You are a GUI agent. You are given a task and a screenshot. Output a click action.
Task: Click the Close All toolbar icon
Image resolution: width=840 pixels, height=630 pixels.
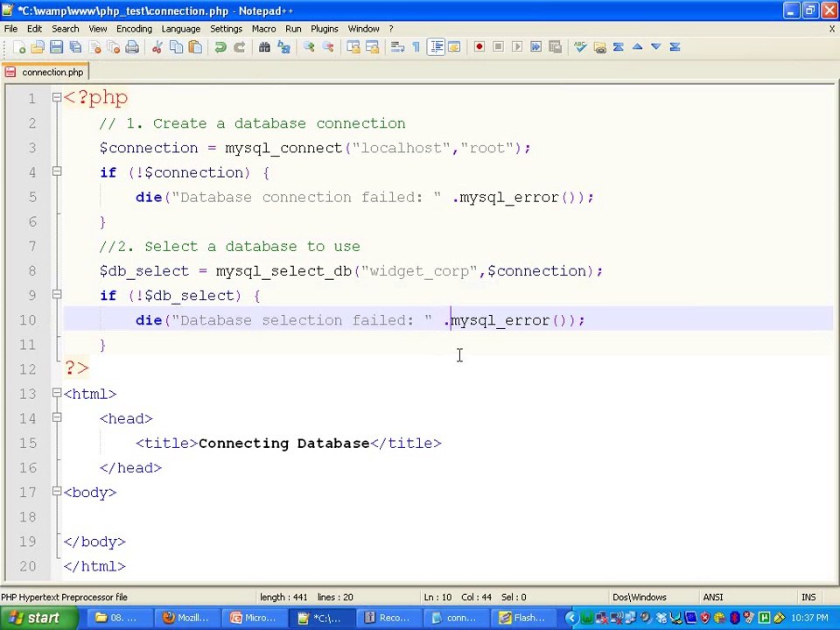114,47
